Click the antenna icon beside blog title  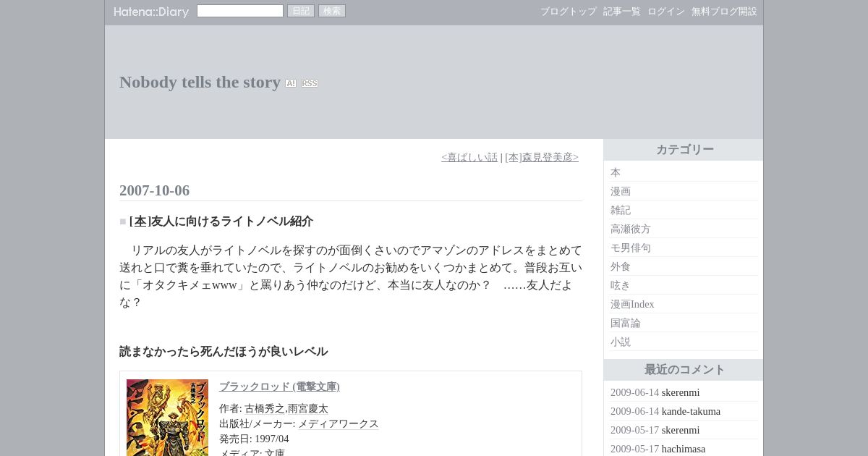[291, 83]
